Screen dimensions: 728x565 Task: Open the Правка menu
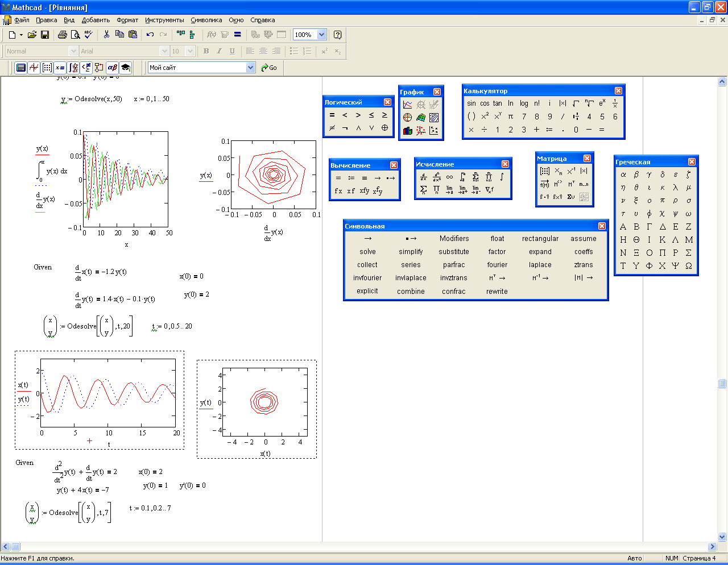tap(46, 20)
